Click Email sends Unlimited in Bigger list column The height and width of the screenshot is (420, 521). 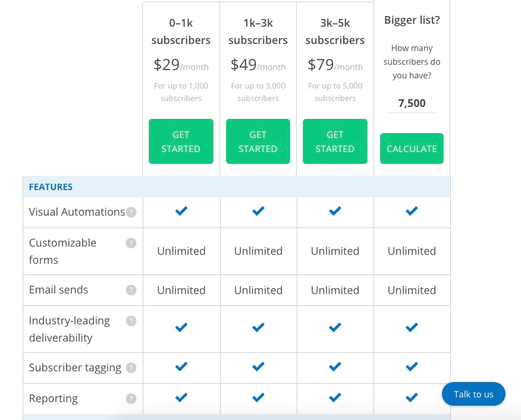[412, 290]
